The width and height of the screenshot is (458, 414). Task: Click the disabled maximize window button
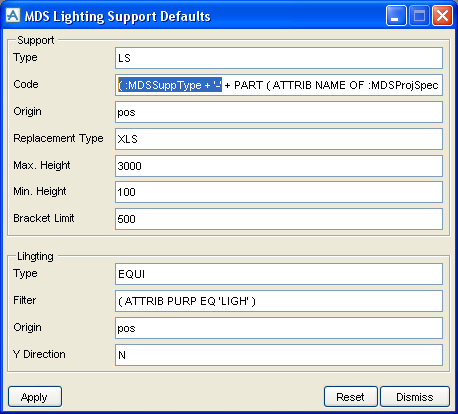point(419,16)
